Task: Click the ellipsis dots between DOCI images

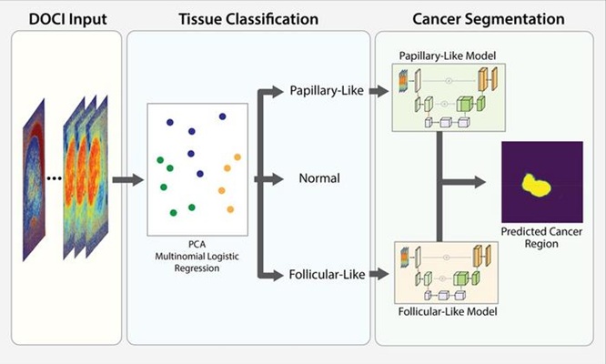Action: click(x=52, y=180)
